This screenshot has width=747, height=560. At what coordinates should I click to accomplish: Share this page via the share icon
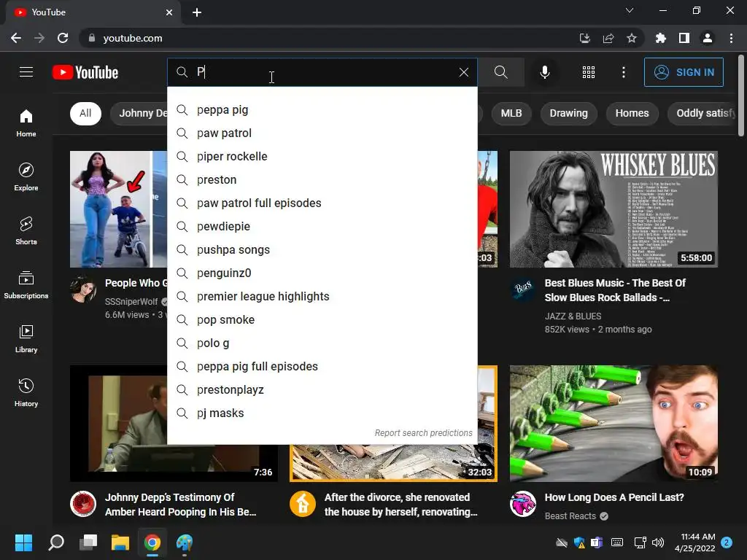point(608,38)
